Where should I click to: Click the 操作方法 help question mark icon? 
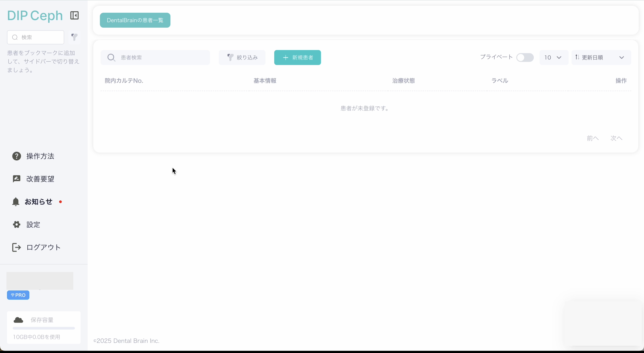coord(16,156)
